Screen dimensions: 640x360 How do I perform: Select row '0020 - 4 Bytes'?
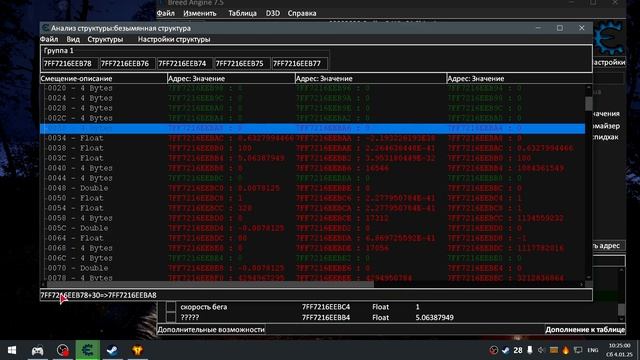click(x=312, y=88)
